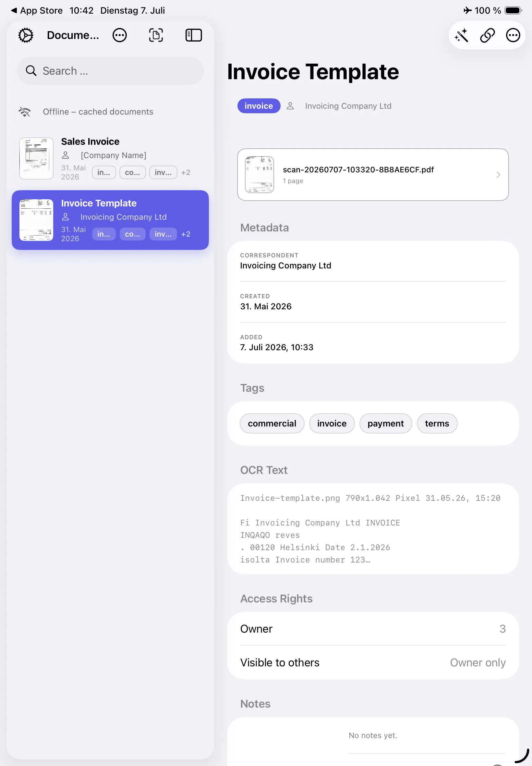Open the OCR Text block
Screen dimensions: 532x766
(x=373, y=529)
